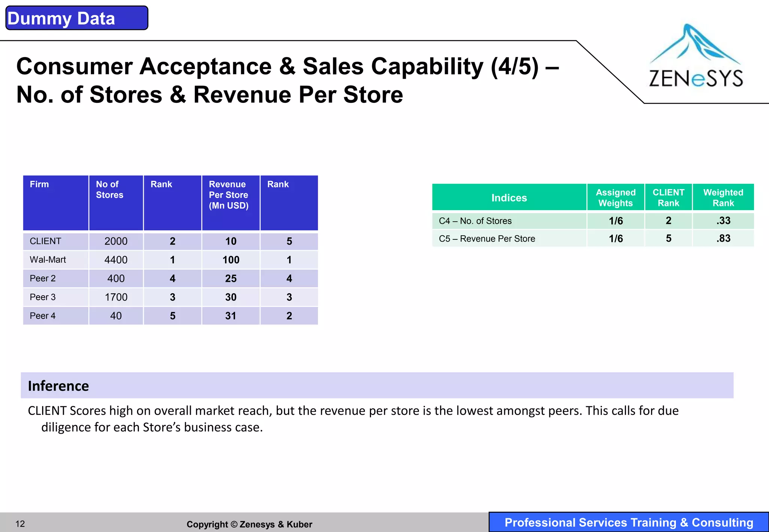Select Peer 2 revenue value 25

coord(231,278)
